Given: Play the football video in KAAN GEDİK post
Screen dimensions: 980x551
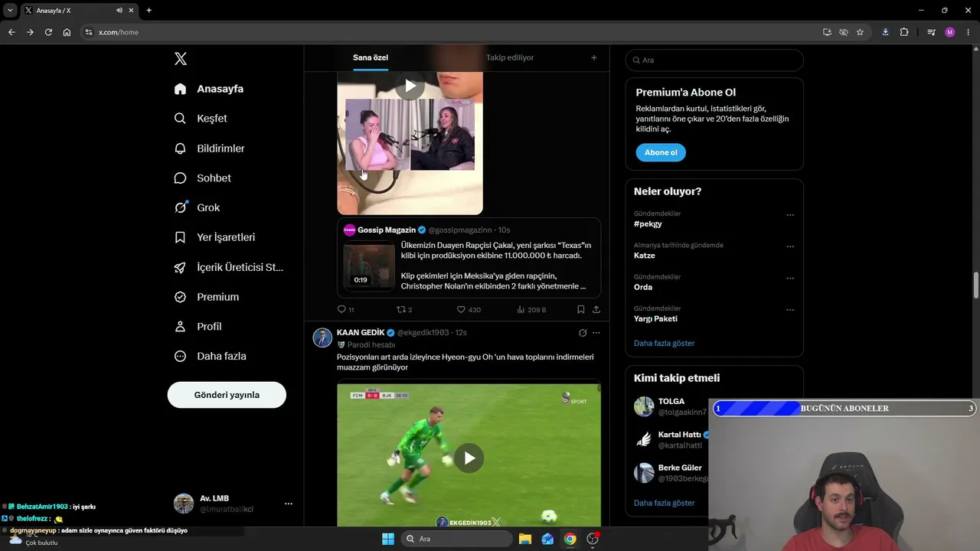Looking at the screenshot, I should click(x=469, y=458).
